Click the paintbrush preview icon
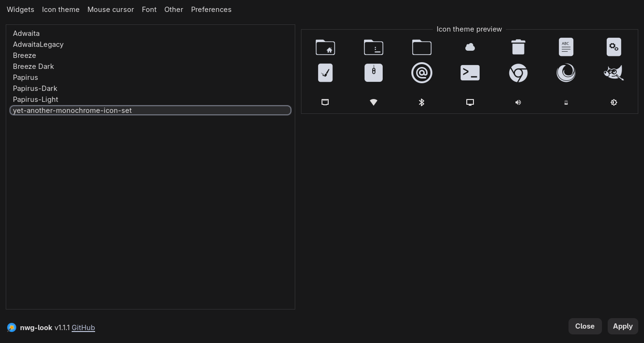This screenshot has height=343, width=644. pos(325,73)
